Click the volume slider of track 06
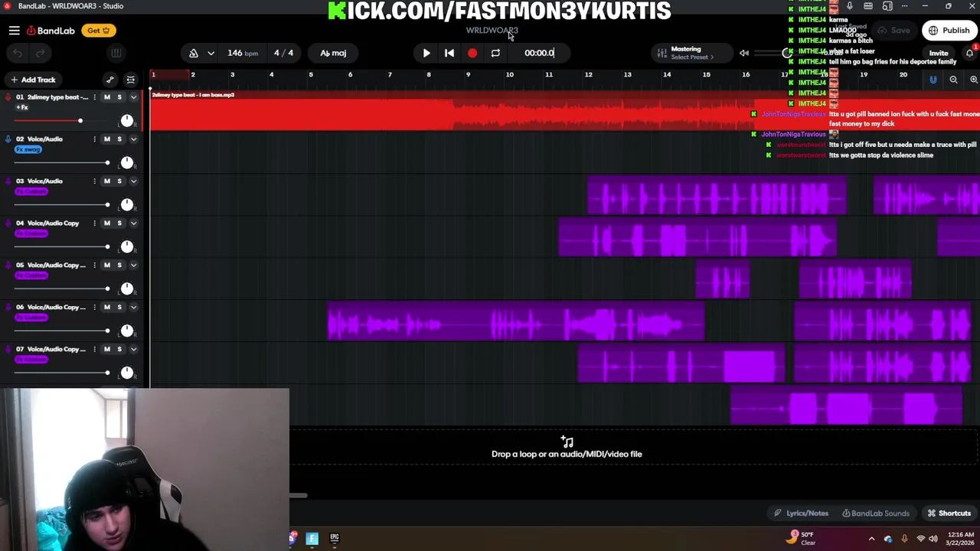The height and width of the screenshot is (551, 980). (x=60, y=331)
